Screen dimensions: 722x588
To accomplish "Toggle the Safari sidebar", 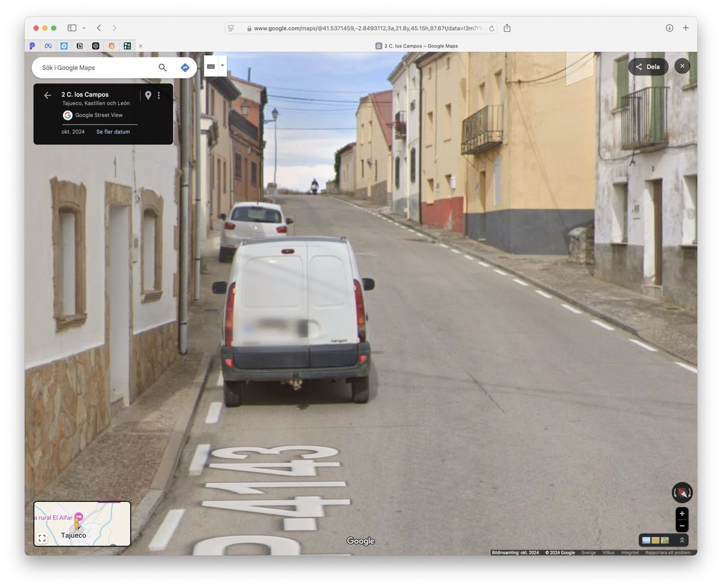I will [72, 28].
